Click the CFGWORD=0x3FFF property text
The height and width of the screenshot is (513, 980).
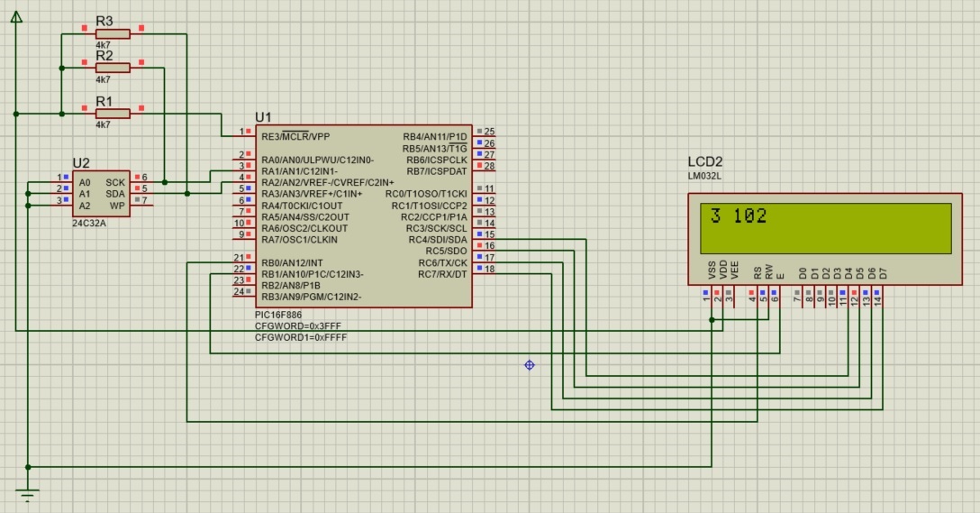click(298, 325)
